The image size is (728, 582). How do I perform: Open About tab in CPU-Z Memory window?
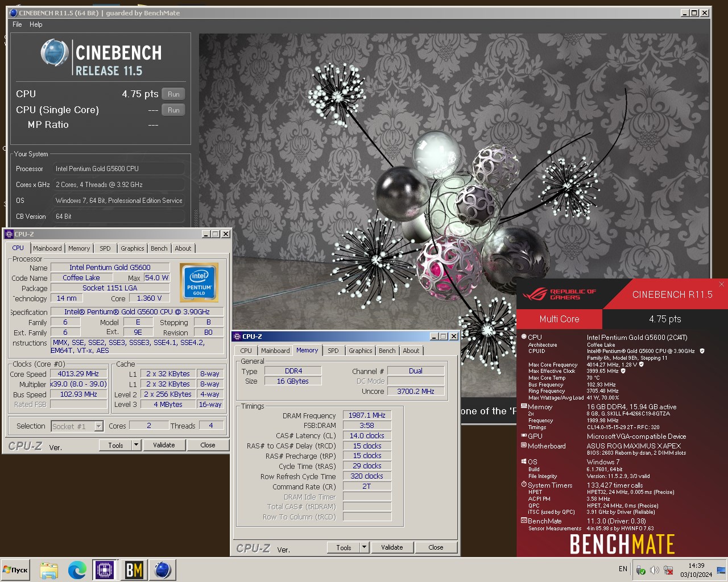point(411,351)
